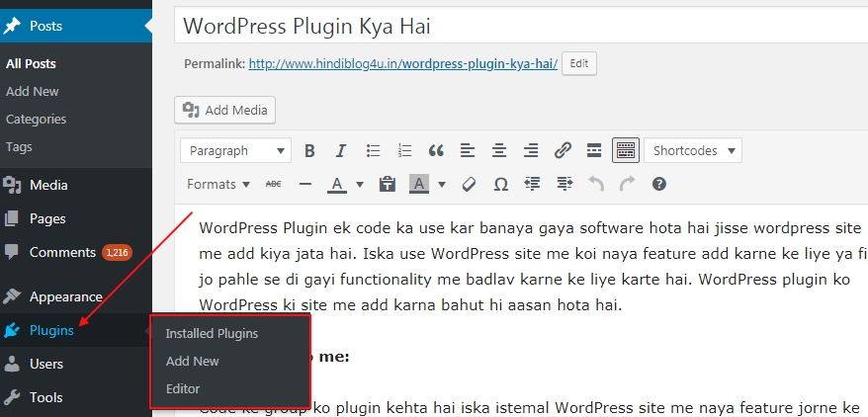Toggle the toolbar kitchen sink button
Image resolution: width=868 pixels, height=417 pixels.
coord(626,150)
